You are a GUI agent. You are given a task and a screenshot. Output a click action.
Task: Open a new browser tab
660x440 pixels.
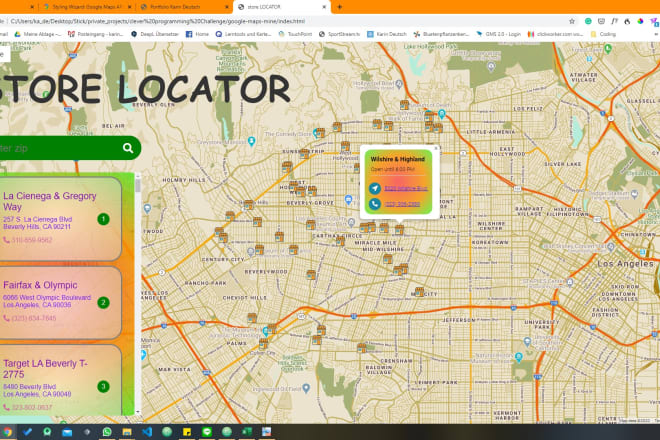click(x=340, y=7)
